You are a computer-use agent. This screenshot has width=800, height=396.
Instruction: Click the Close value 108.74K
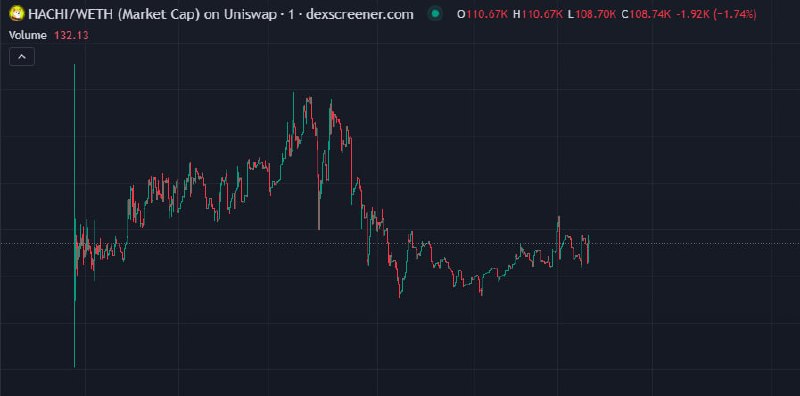pyautogui.click(x=650, y=14)
